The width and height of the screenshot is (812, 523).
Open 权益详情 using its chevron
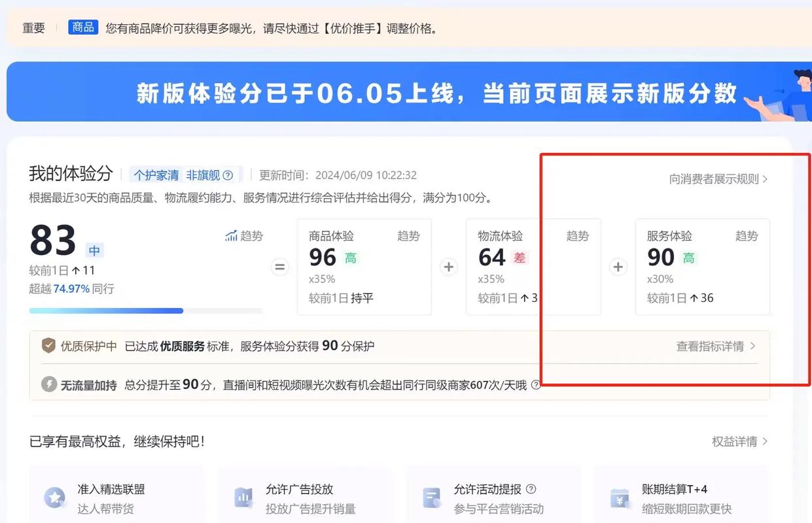[766, 441]
